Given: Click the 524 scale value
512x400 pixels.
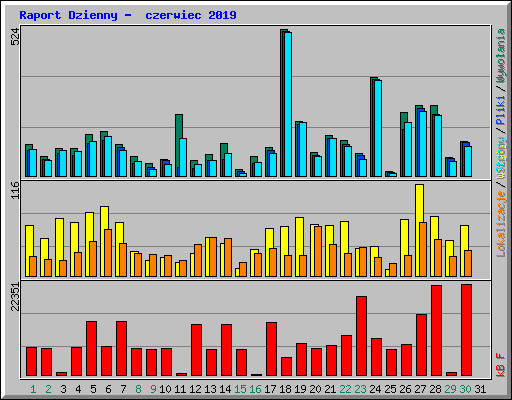Looking at the screenshot, I should point(15,37).
